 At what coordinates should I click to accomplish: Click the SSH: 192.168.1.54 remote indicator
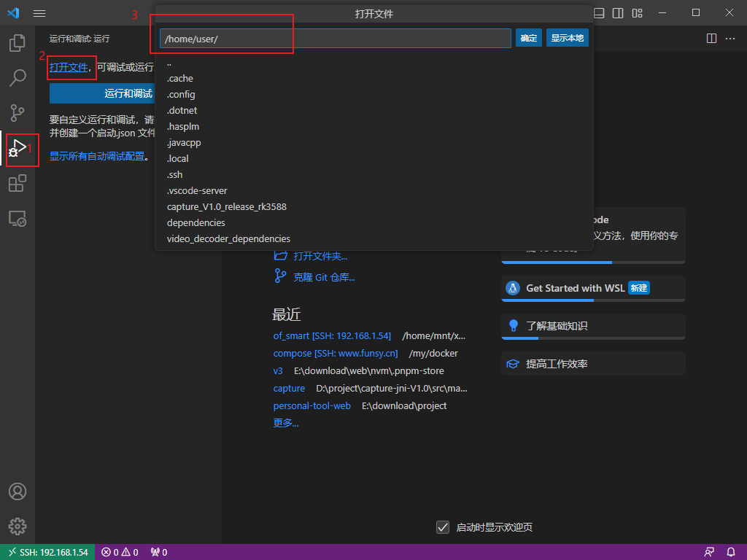click(47, 552)
